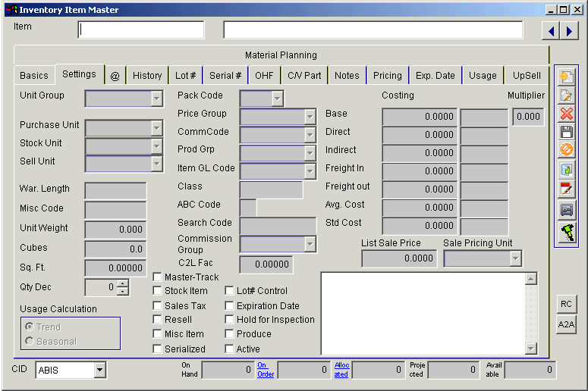
Task: Click the red X delete icon
Action: coord(566,114)
